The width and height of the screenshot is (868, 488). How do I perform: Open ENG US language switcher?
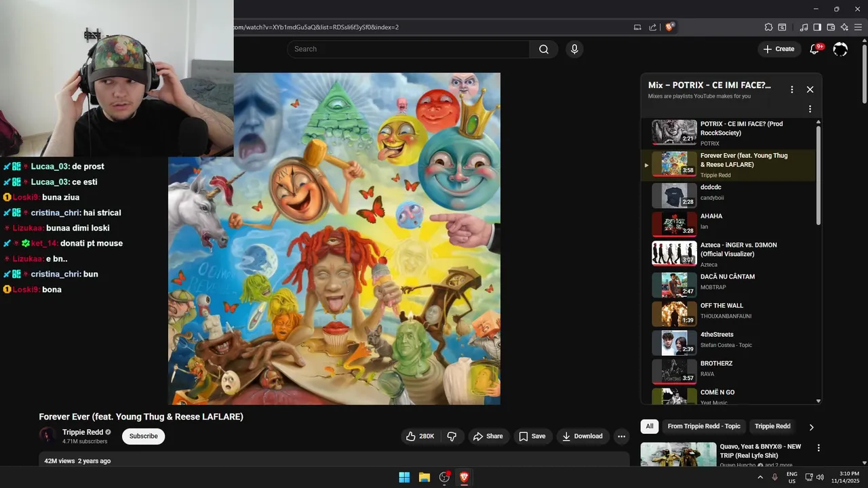point(791,477)
